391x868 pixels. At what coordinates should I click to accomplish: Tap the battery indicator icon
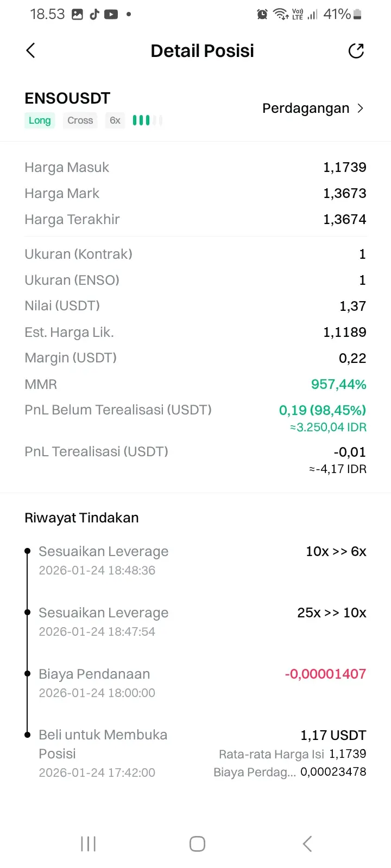[x=357, y=14]
